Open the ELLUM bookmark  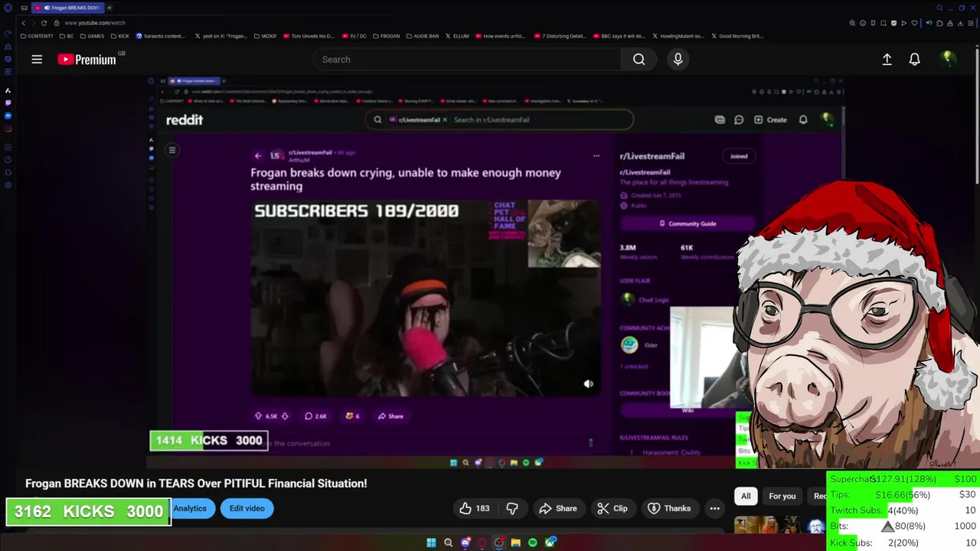click(457, 36)
